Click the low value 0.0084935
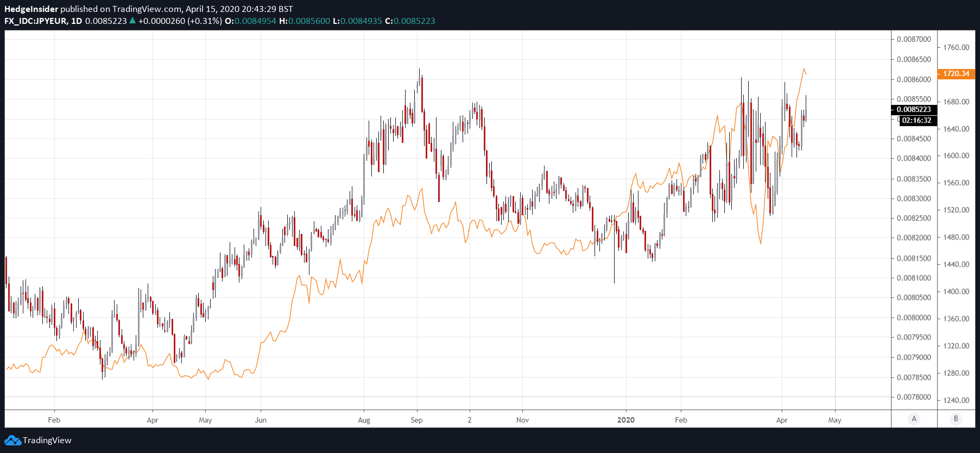 tap(361, 21)
